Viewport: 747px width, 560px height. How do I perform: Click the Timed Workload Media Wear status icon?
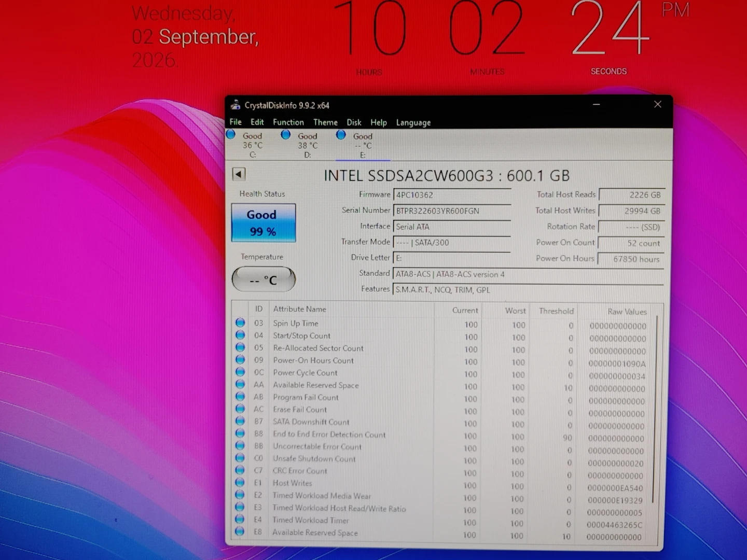point(240,495)
